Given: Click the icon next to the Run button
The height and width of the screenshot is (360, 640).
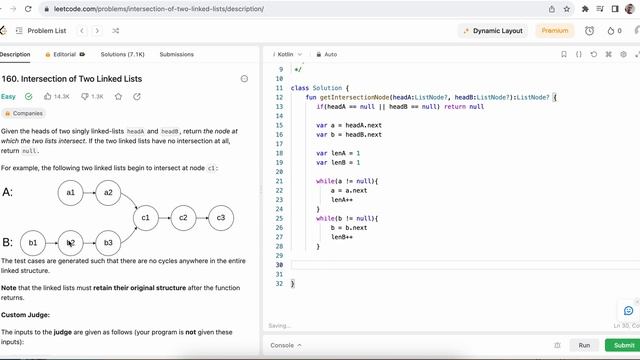Looking at the screenshot, I should (557, 345).
